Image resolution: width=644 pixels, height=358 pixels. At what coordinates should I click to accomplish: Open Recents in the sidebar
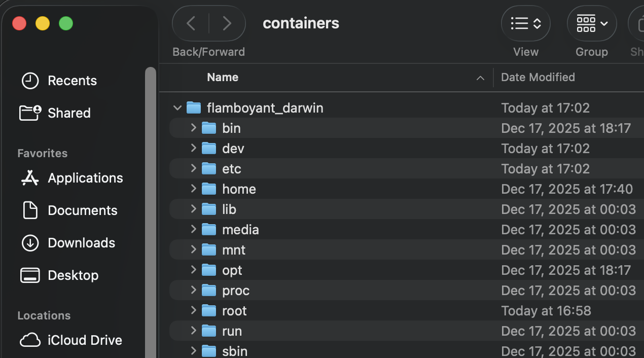coord(72,81)
